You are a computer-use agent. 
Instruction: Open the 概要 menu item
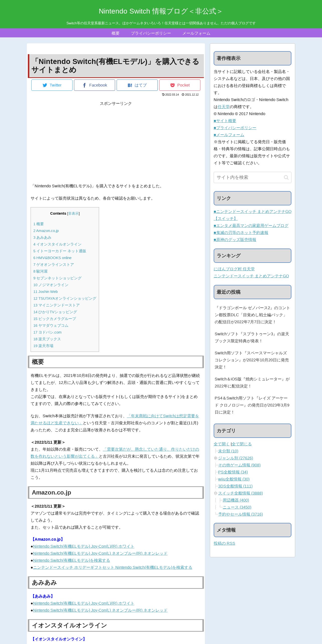point(116,33)
